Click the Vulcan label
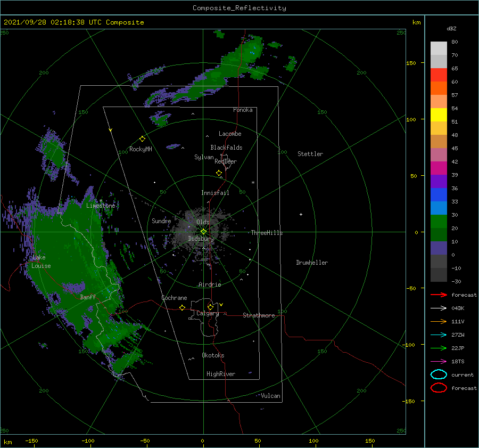 coord(271,396)
